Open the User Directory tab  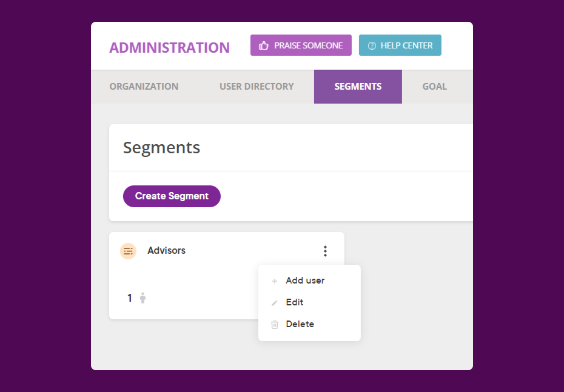tap(257, 87)
